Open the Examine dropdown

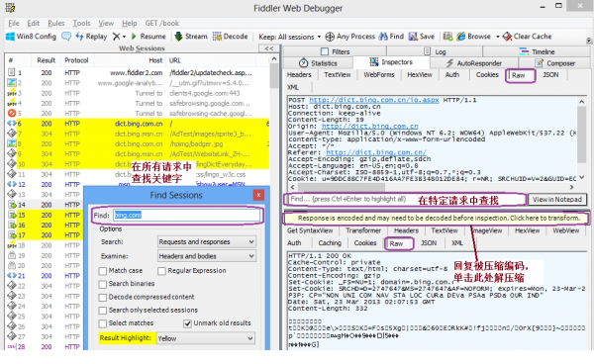(x=207, y=256)
